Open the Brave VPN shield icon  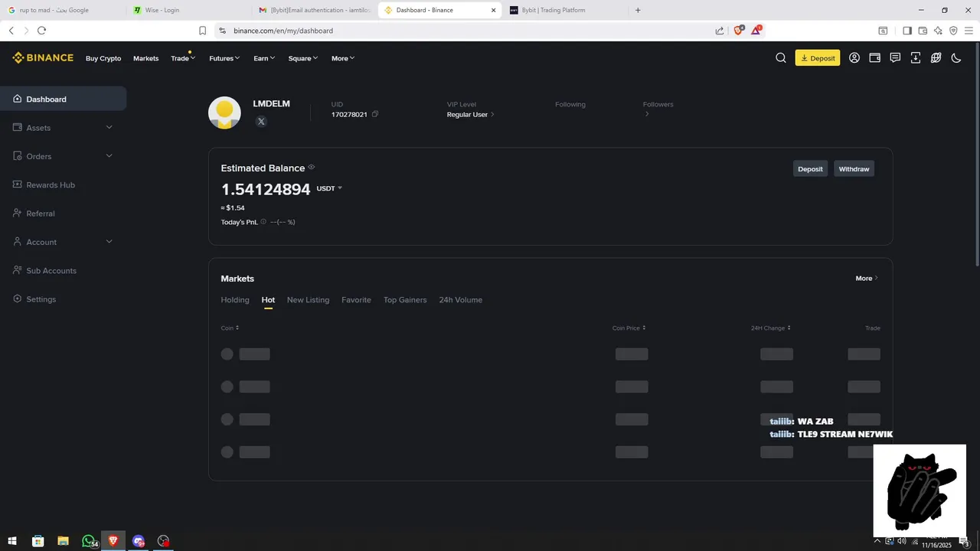point(953,31)
